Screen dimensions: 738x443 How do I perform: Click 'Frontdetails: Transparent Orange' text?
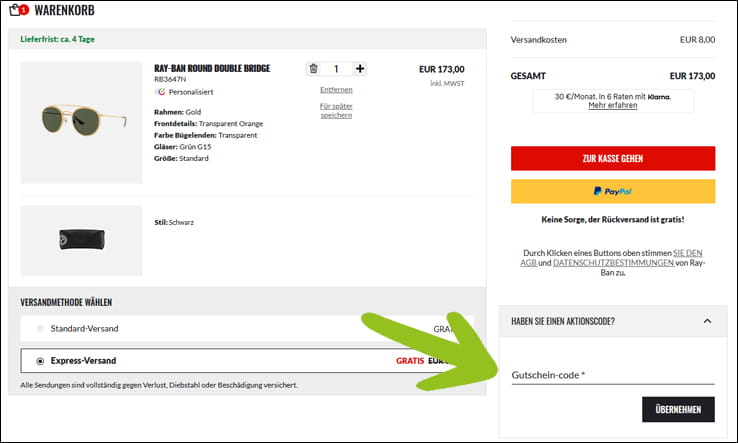click(209, 124)
